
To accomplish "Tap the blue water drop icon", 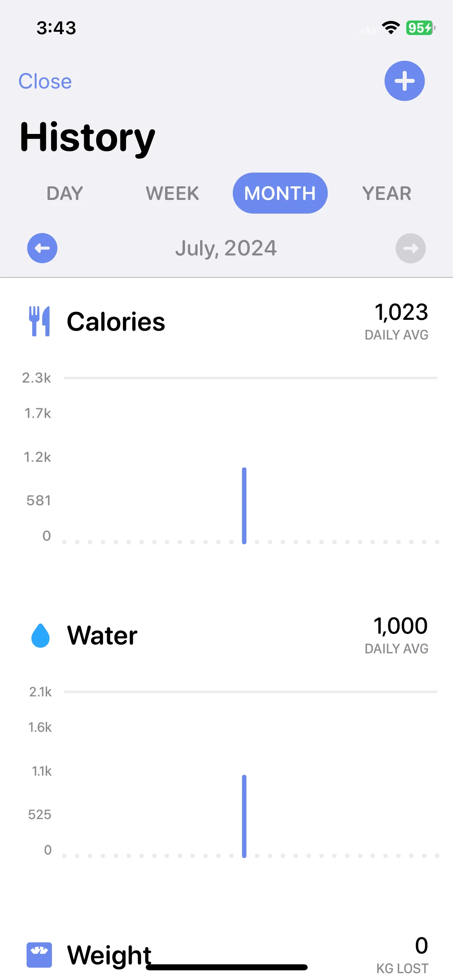I will [40, 635].
